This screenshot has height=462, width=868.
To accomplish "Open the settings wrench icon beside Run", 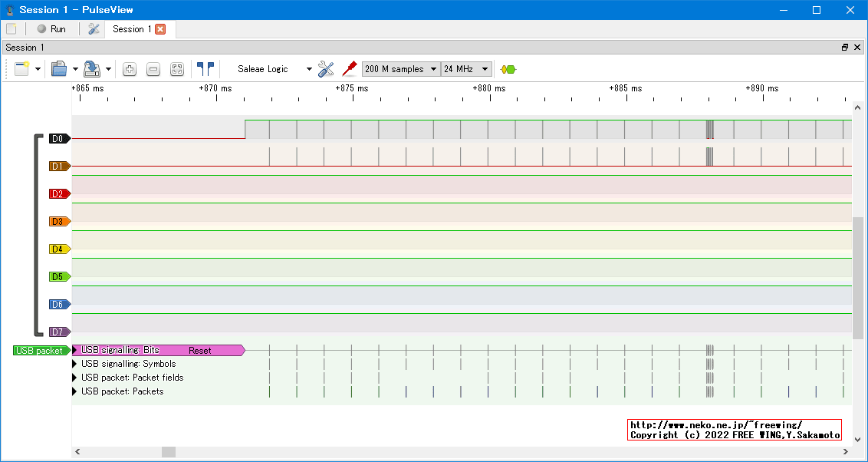I will pos(94,29).
